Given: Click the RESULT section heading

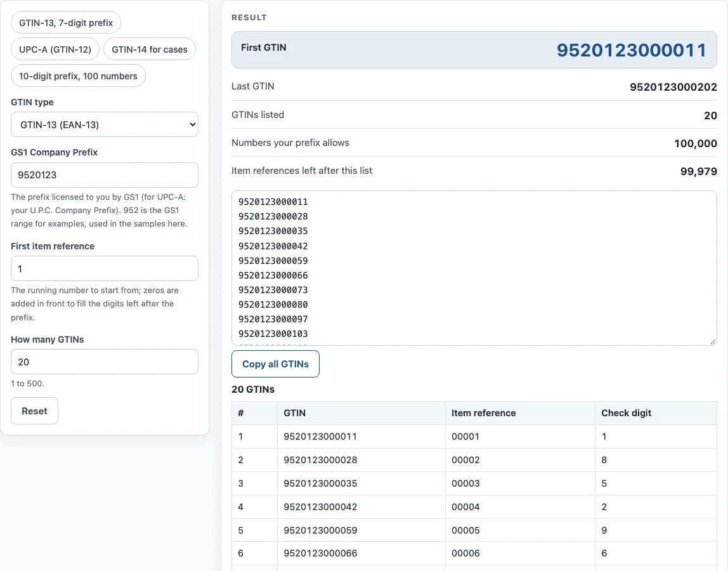Looking at the screenshot, I should click(249, 18).
